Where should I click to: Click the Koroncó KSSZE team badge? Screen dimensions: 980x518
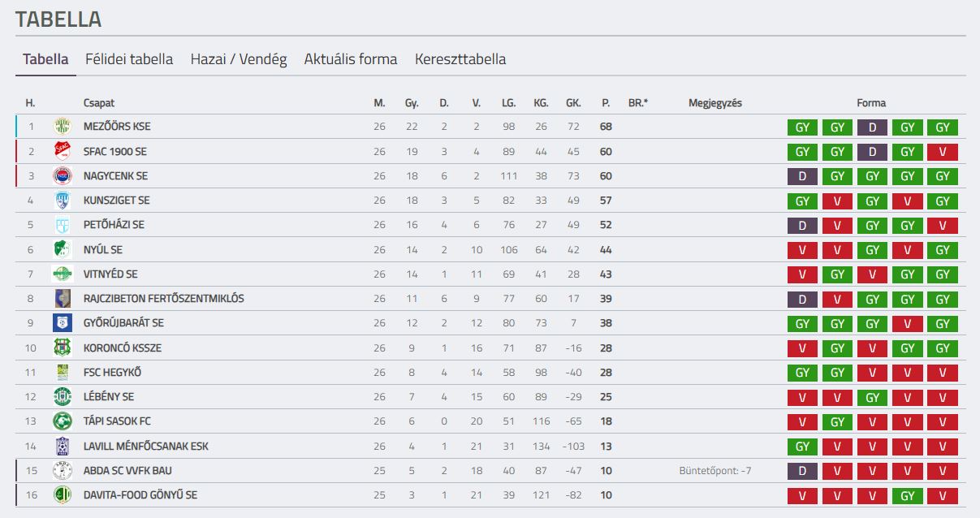click(x=63, y=347)
